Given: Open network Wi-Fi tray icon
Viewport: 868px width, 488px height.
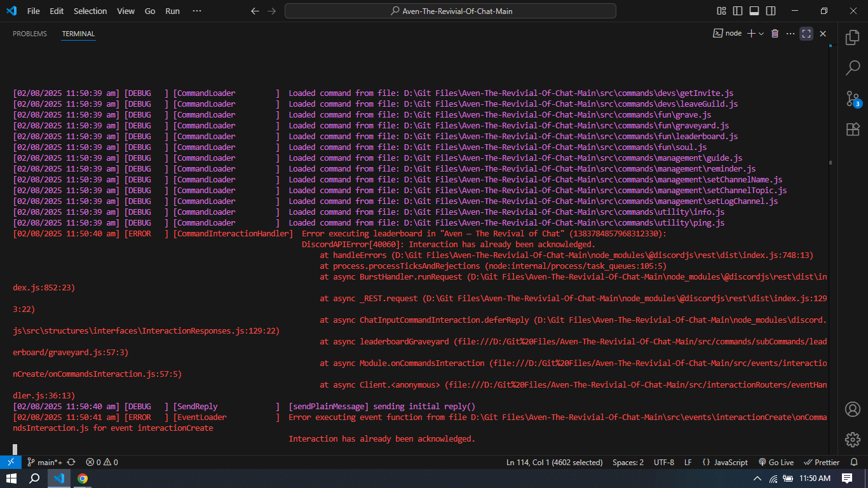Looking at the screenshot, I should 773,478.
